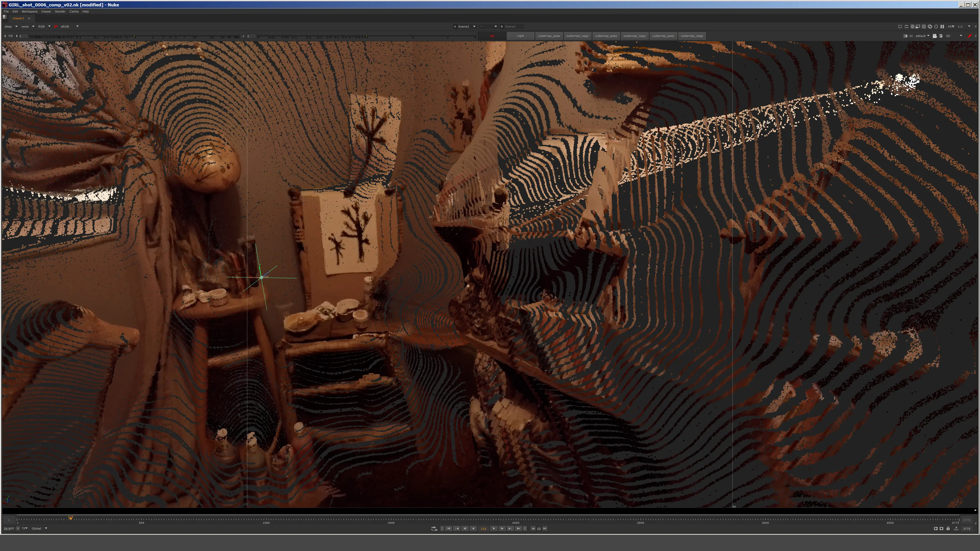The width and height of the screenshot is (980, 551).
Task: Open the B input Scene2 dropdown
Action: click(x=513, y=27)
